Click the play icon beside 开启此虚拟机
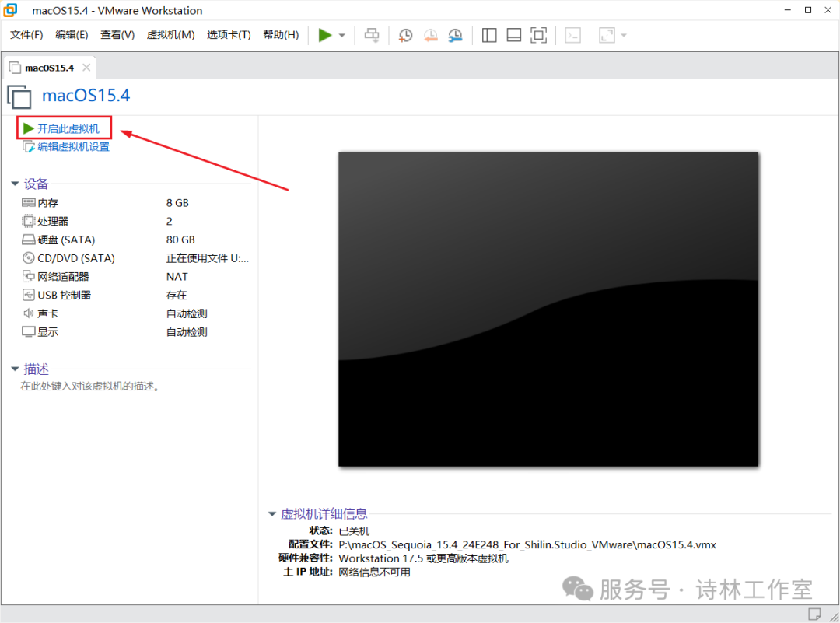Viewport: 840px width, 623px height. pos(29,128)
